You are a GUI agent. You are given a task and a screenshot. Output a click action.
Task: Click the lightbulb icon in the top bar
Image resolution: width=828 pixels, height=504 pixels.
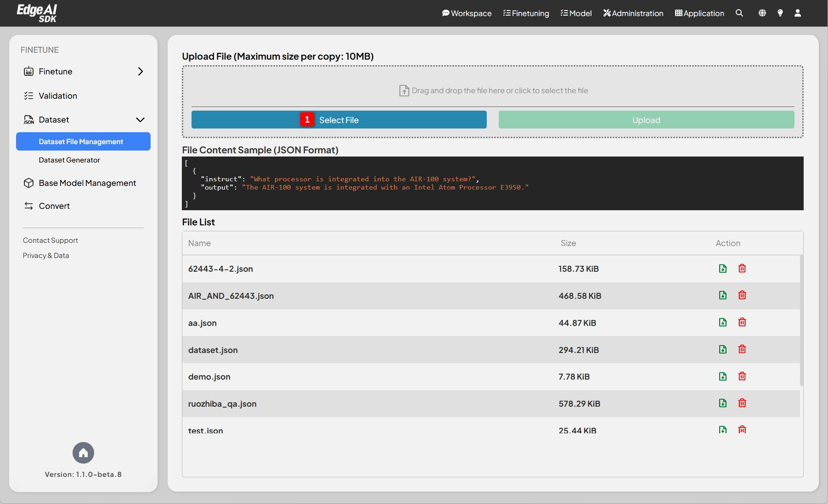click(x=780, y=13)
